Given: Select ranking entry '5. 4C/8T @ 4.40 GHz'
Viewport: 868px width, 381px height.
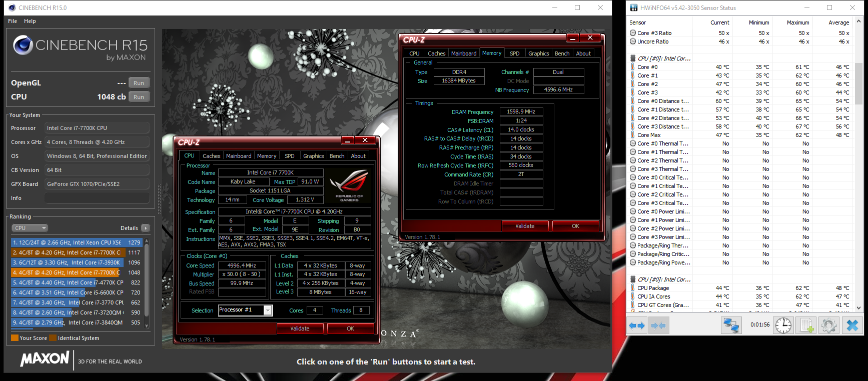Looking at the screenshot, I should pos(77,282).
